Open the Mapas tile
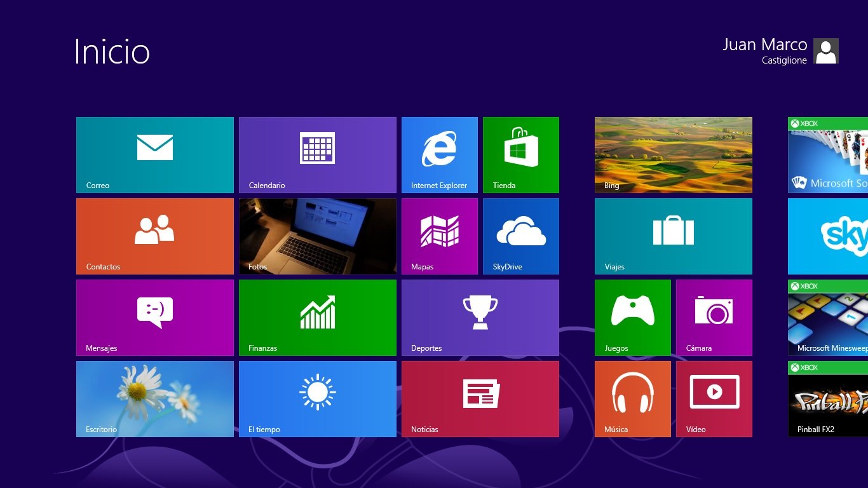The image size is (868, 488). click(440, 236)
